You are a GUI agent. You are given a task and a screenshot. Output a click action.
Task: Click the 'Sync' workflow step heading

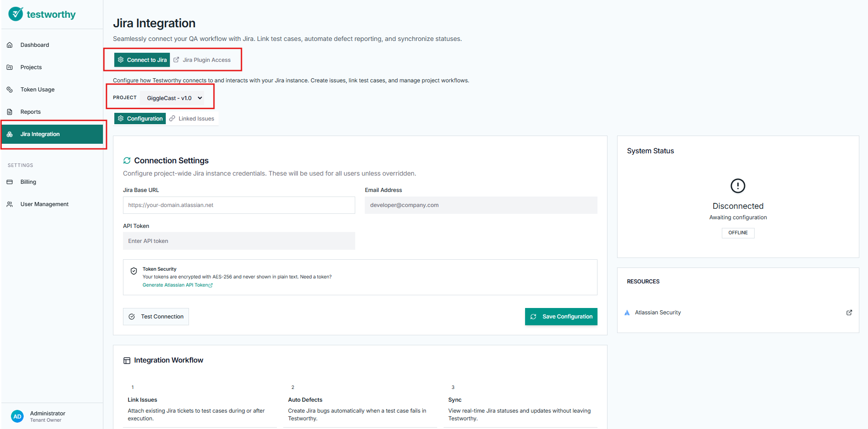pos(455,400)
